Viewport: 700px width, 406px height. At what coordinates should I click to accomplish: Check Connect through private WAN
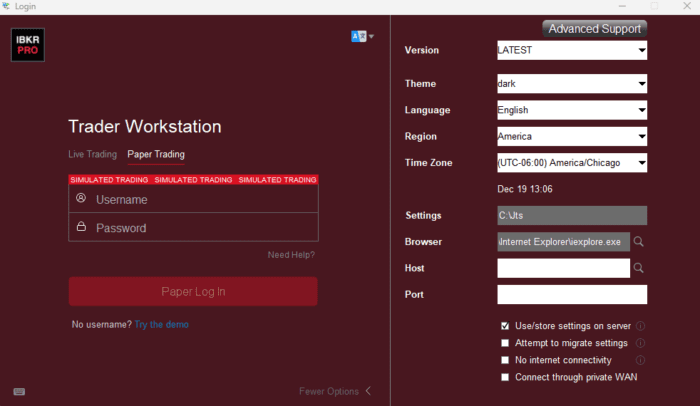coord(505,377)
